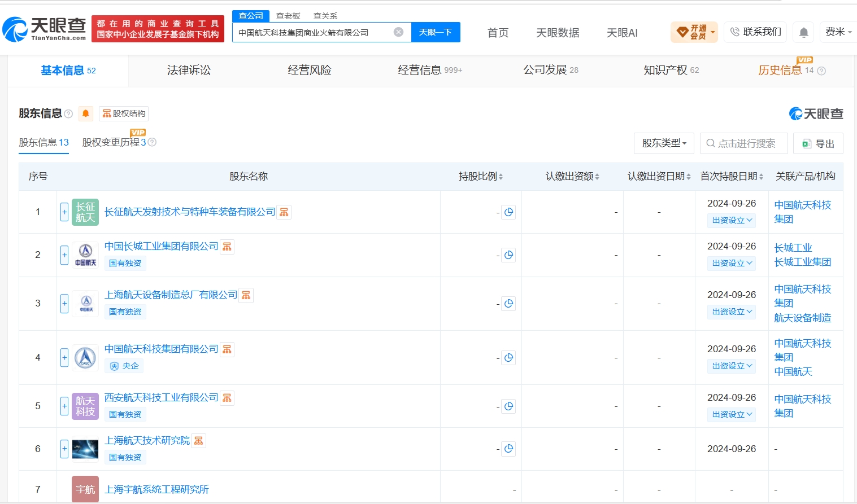Open equity structure icon next to 中国长城工业集团有限公司
This screenshot has width=857, height=504.
[x=227, y=247]
